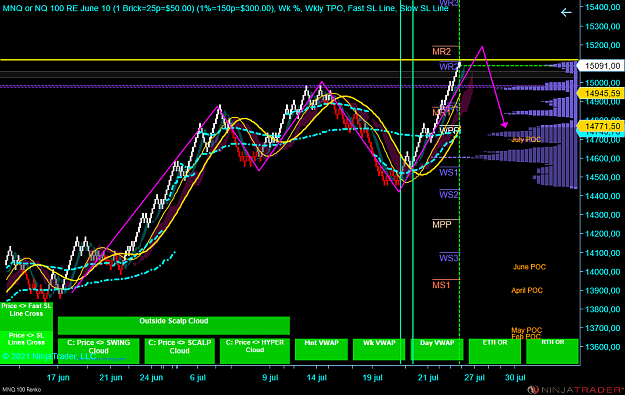Click the 'ETH OR' status box
625x395 pixels.
(495, 351)
